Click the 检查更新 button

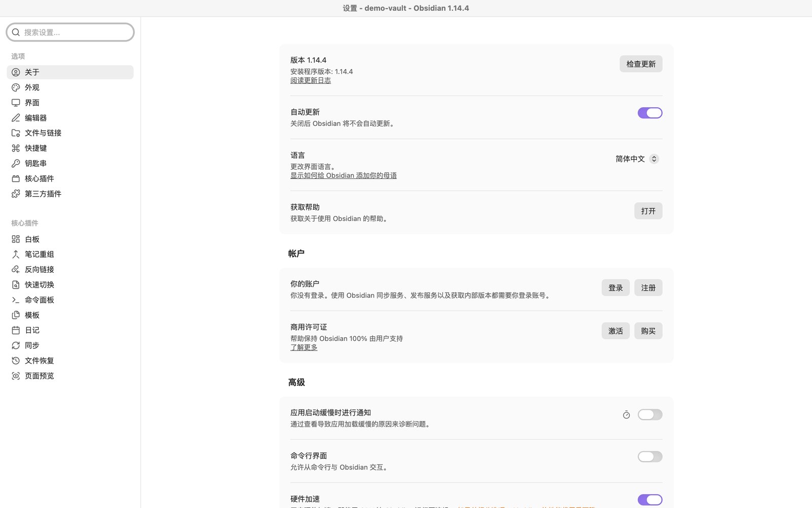(641, 64)
